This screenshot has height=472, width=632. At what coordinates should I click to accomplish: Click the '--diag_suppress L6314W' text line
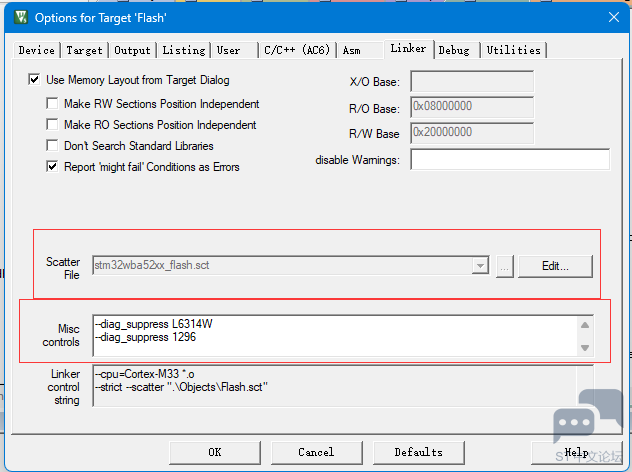[154, 324]
